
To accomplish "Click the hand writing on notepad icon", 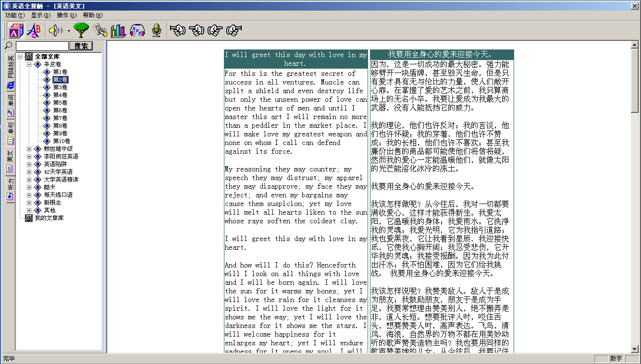I will tap(100, 31).
